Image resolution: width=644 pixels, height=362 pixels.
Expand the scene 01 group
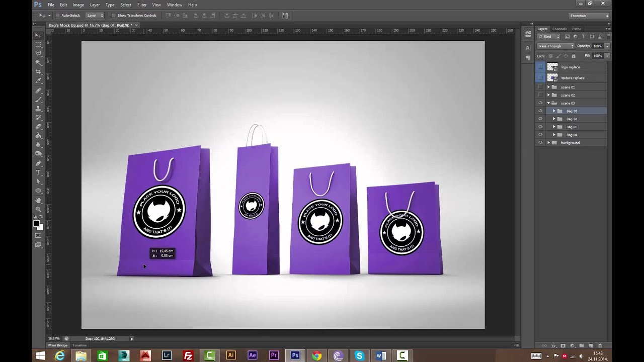coord(548,87)
